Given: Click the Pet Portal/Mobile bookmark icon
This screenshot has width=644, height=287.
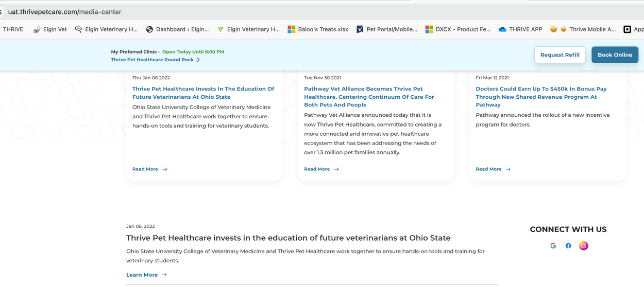Looking at the screenshot, I should 360,29.
